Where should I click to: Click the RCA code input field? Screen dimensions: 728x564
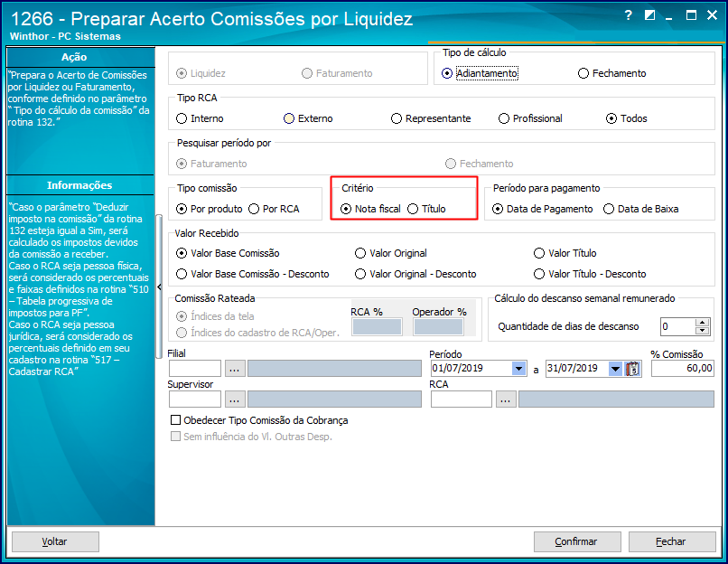461,399
